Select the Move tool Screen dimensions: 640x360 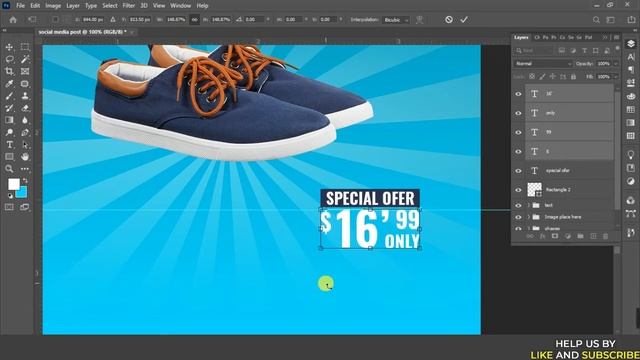[x=9, y=47]
